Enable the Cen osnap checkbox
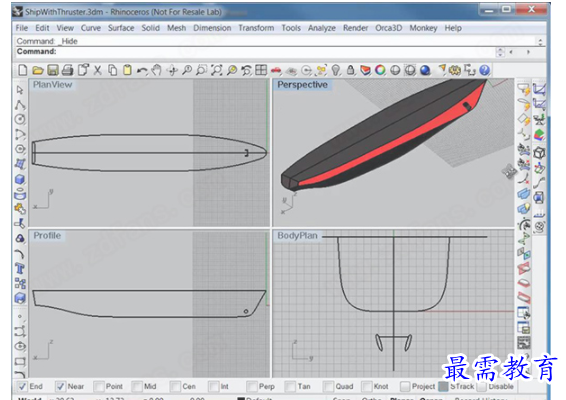Viewport: 566px width, 400px height. [175, 386]
